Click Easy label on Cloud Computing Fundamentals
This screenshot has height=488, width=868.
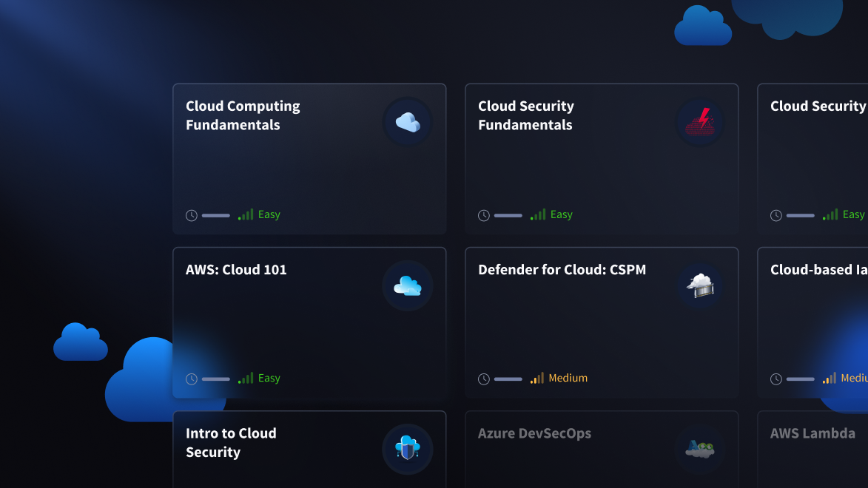[269, 214]
